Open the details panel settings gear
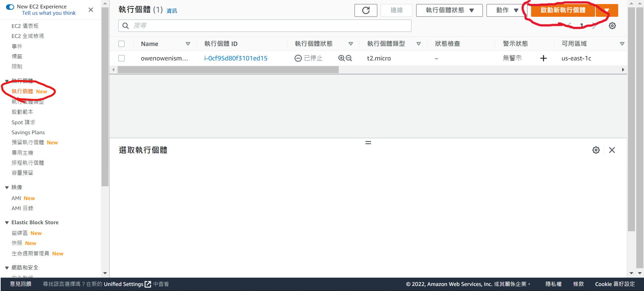644x291 pixels. click(x=596, y=150)
